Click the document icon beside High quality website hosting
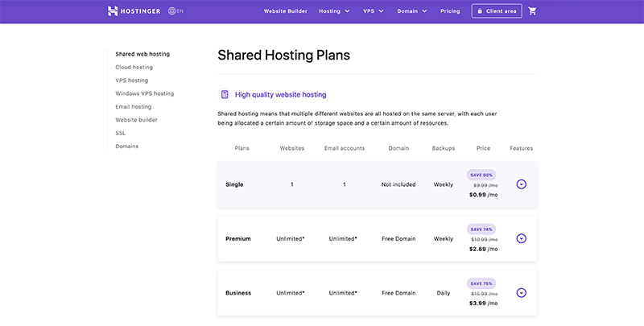This screenshot has height=326, width=644. point(225,94)
